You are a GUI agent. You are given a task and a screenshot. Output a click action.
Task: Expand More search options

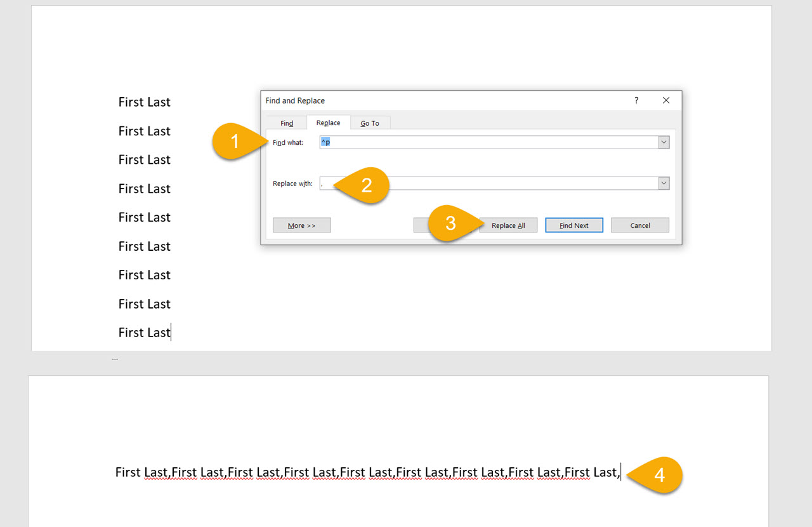(x=301, y=225)
